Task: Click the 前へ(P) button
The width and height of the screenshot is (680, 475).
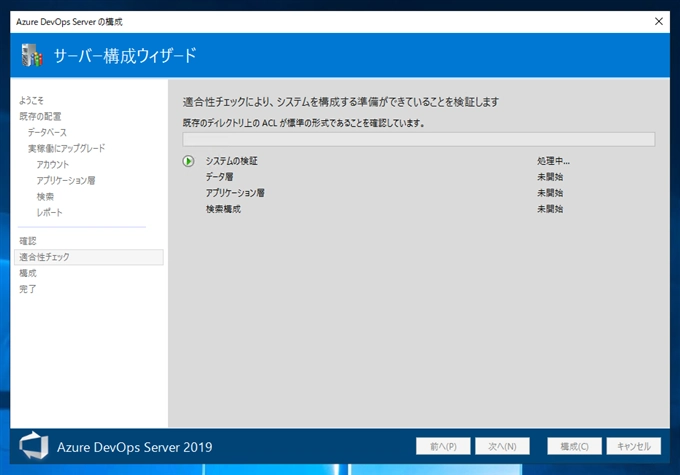Action: coord(443,446)
